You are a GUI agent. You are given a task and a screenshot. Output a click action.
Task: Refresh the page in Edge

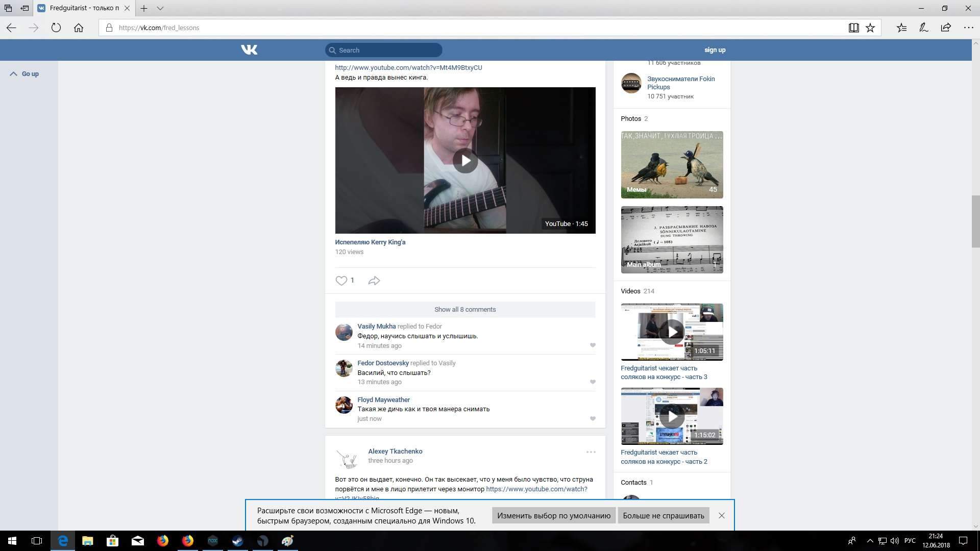(56, 28)
